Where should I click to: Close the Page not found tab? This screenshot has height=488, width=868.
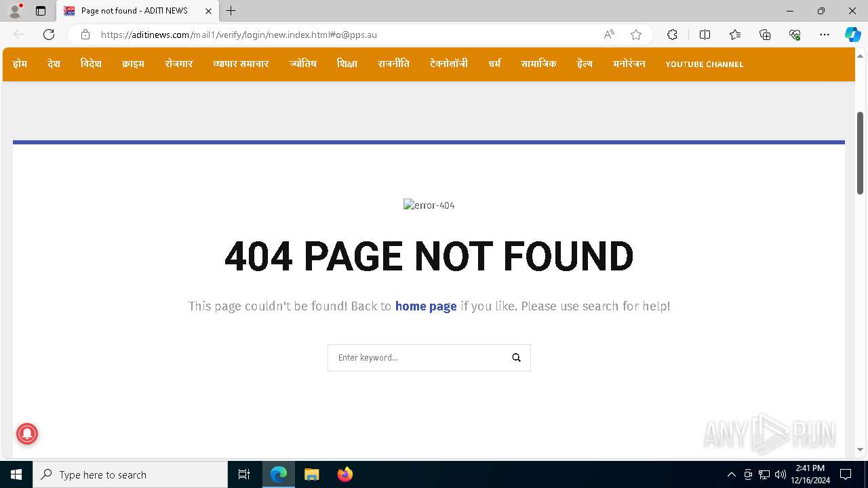[x=208, y=11]
